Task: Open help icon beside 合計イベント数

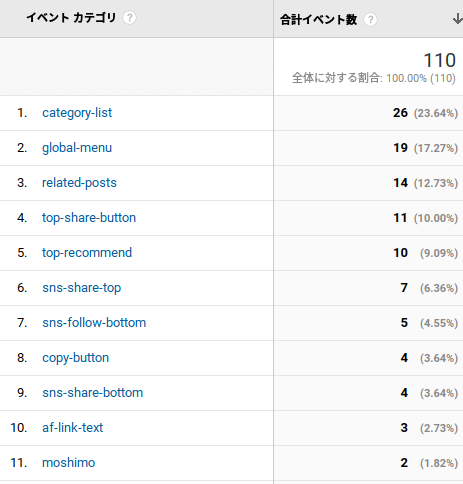Action: pyautogui.click(x=370, y=20)
